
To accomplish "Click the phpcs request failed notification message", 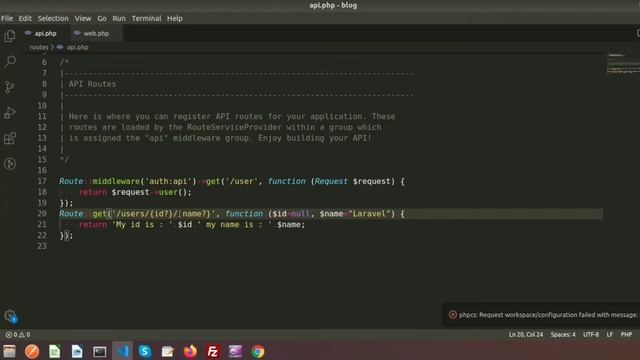I will coord(548,315).
